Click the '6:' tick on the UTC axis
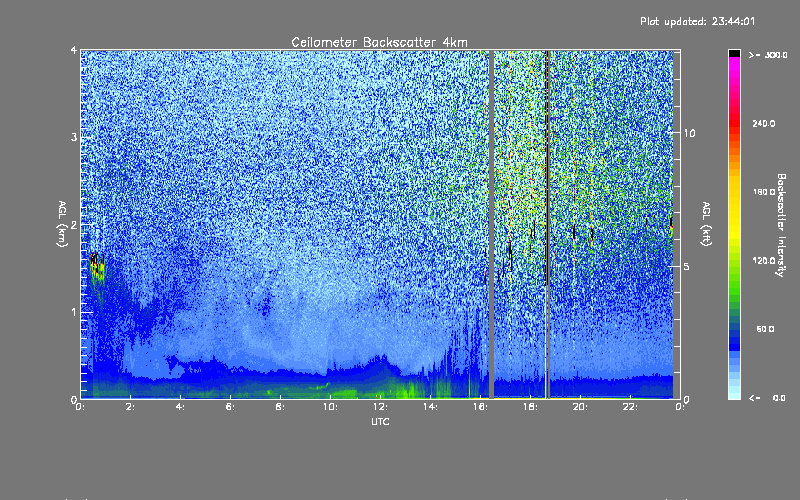Viewport: 800px width, 500px height. (230, 407)
